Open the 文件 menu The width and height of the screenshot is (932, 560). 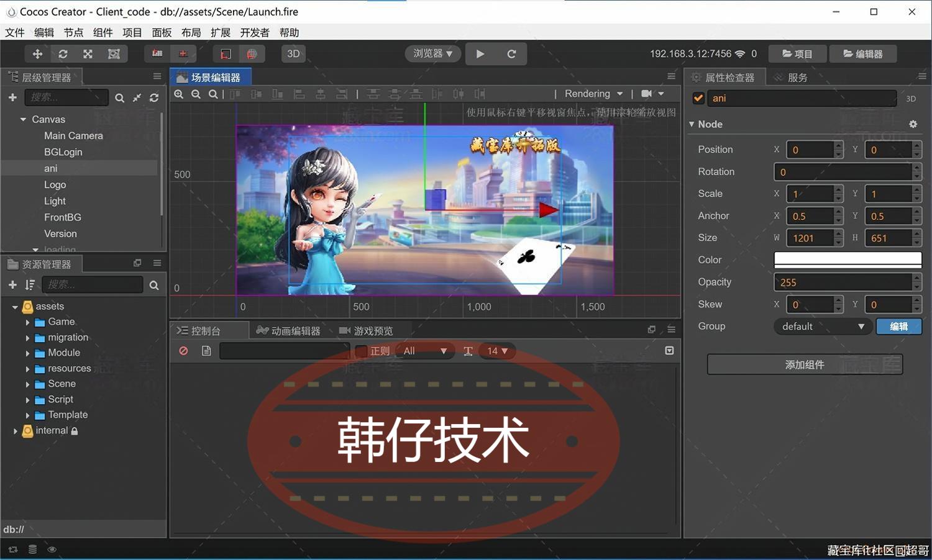tap(15, 32)
